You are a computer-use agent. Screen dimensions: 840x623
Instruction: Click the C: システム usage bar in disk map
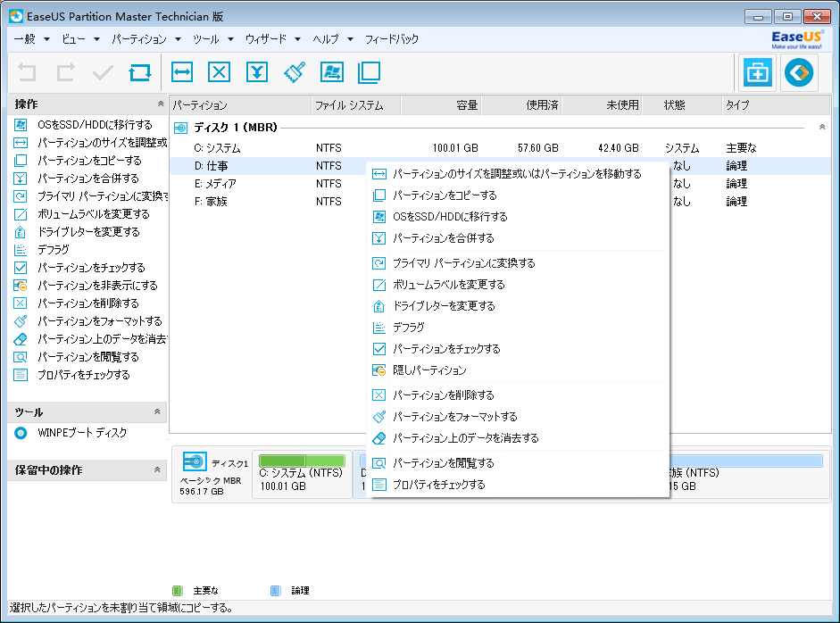pyautogui.click(x=302, y=461)
